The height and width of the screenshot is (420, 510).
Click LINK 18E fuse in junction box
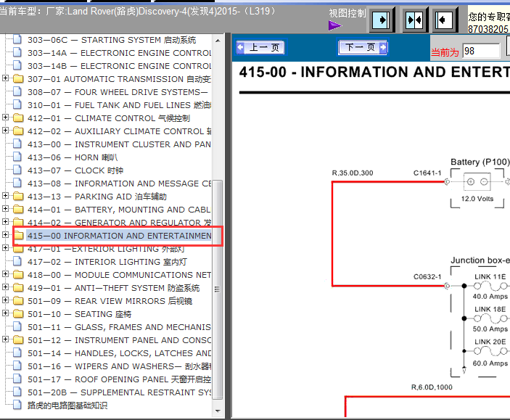[490, 319]
